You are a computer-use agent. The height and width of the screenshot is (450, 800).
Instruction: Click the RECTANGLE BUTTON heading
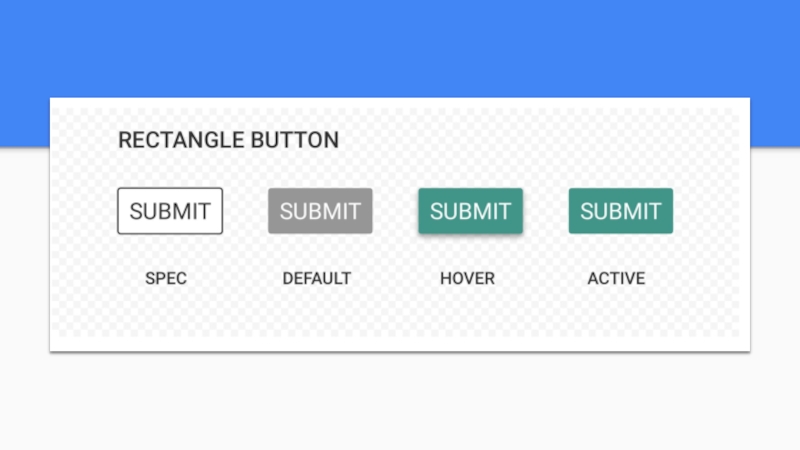click(x=228, y=140)
